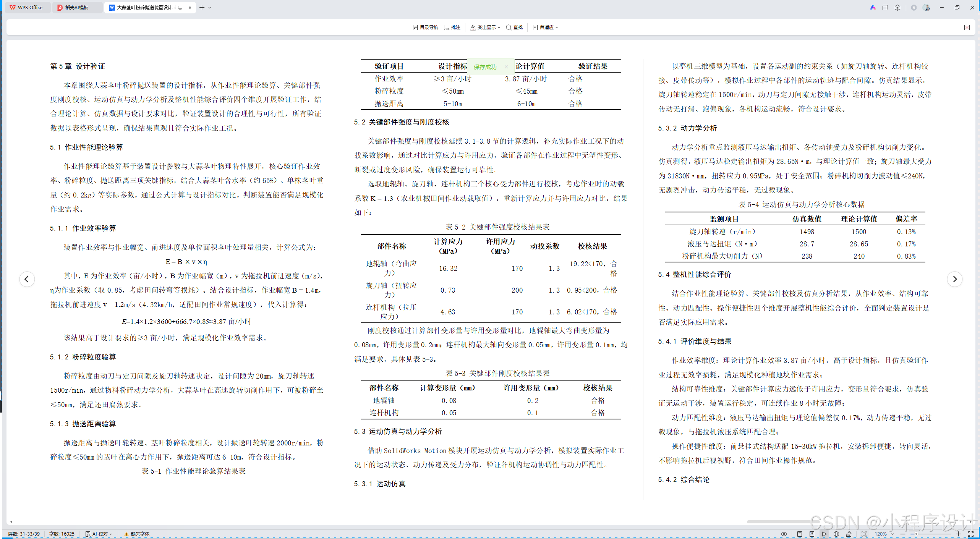Click the gray hexagon membership icon
This screenshot has width=980, height=539.
click(914, 8)
